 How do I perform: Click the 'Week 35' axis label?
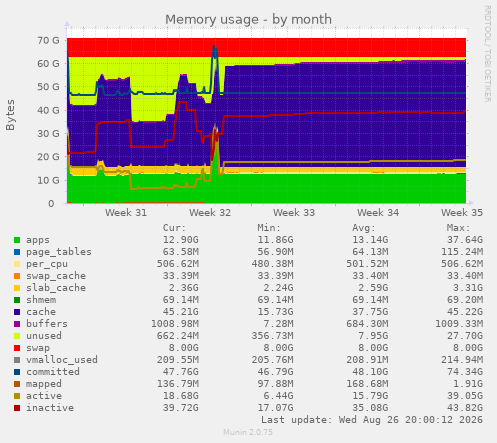tap(462, 213)
